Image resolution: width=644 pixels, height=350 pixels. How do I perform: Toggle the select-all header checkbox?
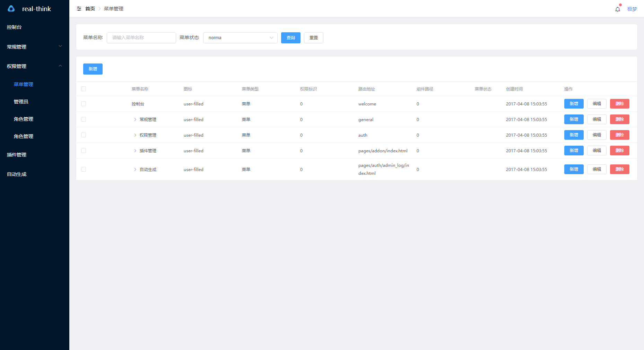[x=84, y=89]
